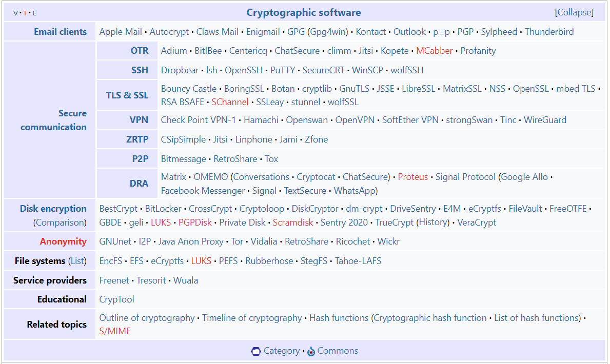Open the Timeline of cryptography link
The width and height of the screenshot is (610, 364).
point(252,318)
